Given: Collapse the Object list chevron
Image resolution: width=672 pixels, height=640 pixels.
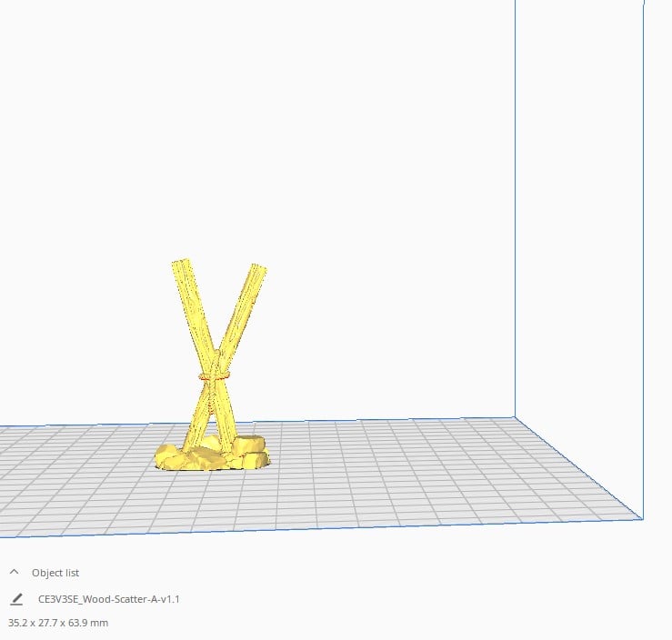Looking at the screenshot, I should (x=15, y=572).
